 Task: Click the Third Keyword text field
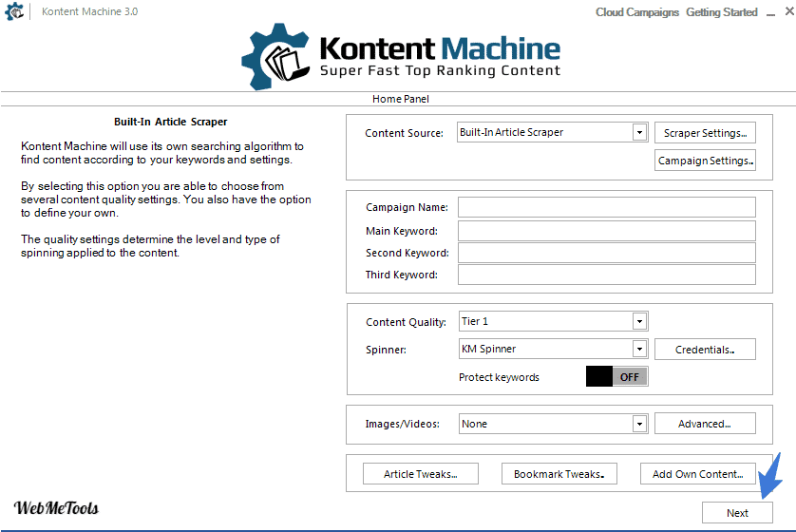(607, 275)
